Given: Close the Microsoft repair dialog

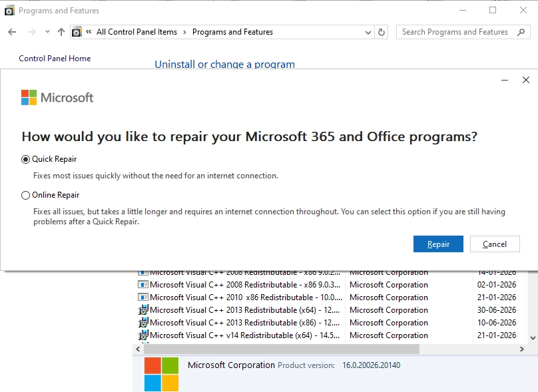Looking at the screenshot, I should (x=525, y=80).
